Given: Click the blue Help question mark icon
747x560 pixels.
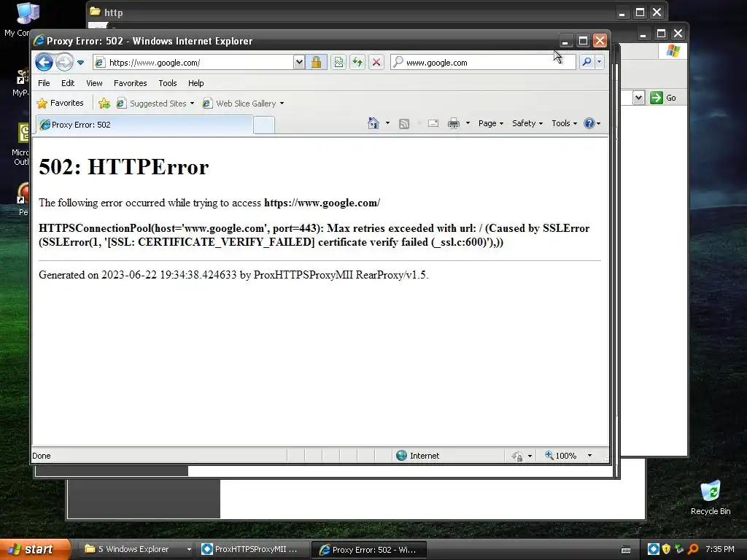Looking at the screenshot, I should [589, 123].
